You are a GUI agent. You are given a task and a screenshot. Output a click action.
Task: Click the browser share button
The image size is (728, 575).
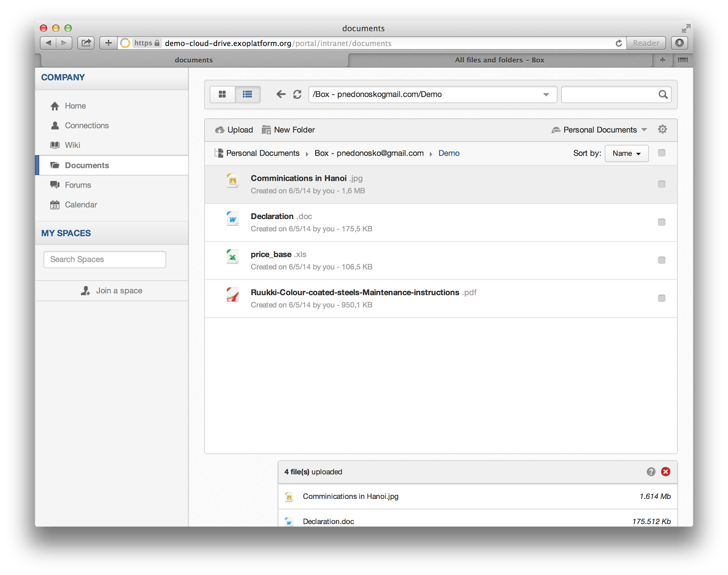(x=86, y=43)
